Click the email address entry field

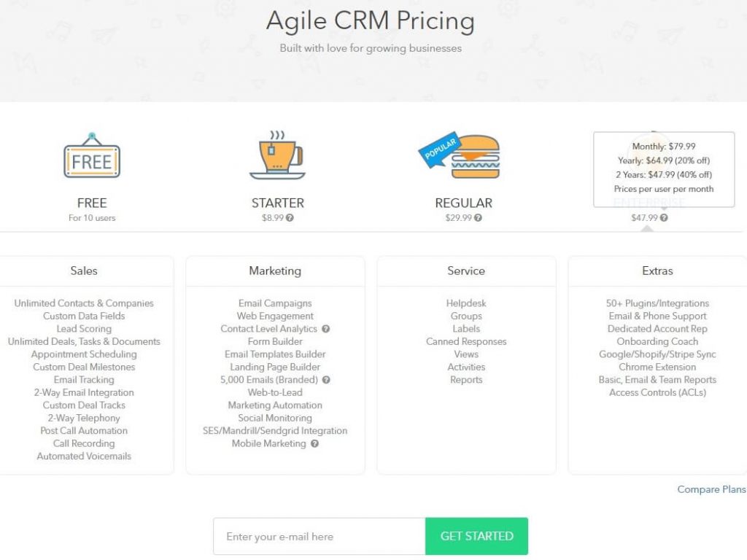[318, 536]
